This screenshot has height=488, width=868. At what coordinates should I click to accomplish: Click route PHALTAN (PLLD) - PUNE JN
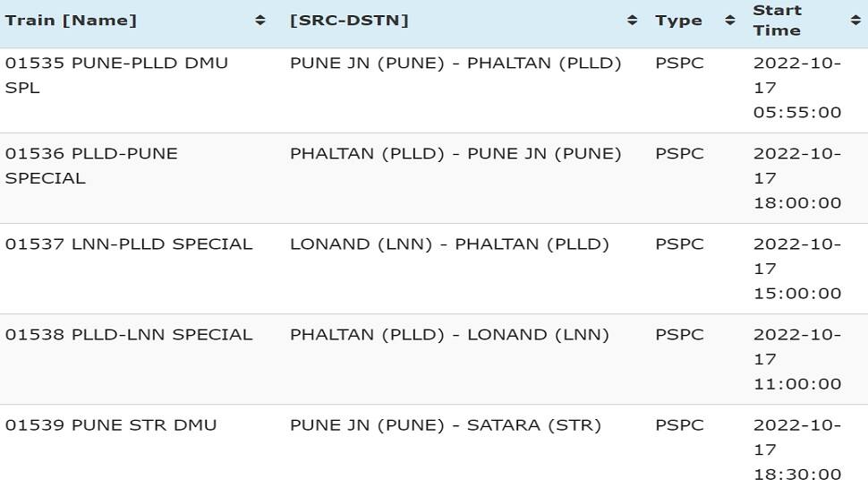(x=455, y=153)
